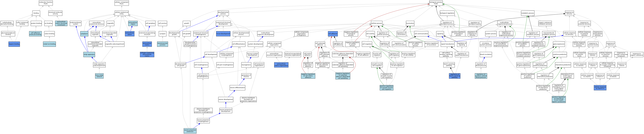Select the 'neurogenesis' node
This screenshot has height=134, width=644.
246,65
